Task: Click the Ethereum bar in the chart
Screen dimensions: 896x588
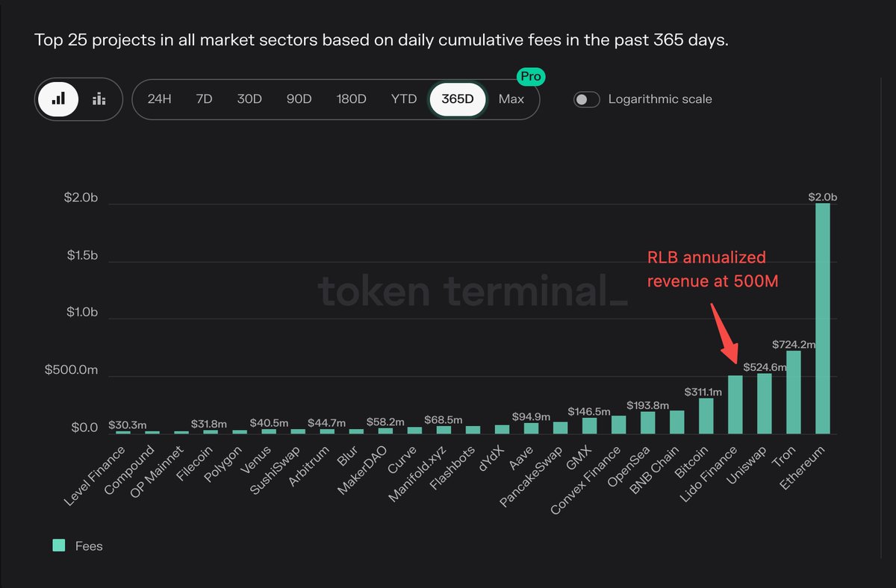Action: coord(823,319)
